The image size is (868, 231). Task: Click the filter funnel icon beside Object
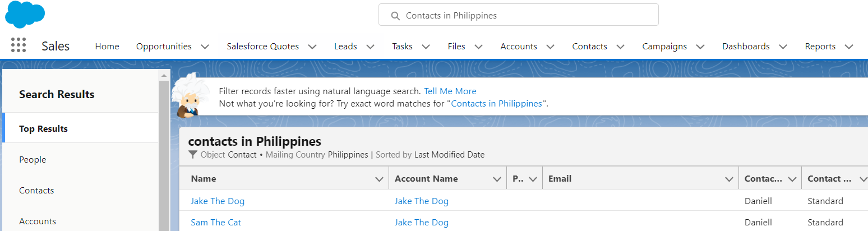pos(193,155)
